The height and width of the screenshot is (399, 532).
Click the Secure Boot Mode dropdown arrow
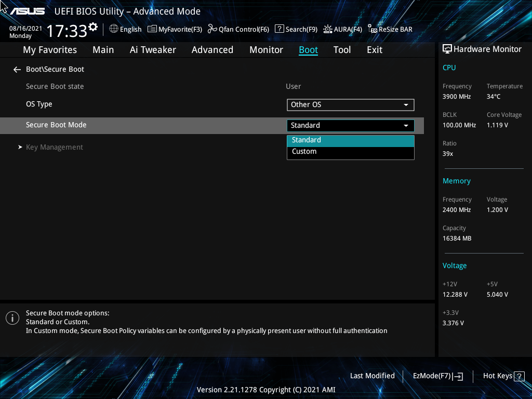[x=406, y=126]
